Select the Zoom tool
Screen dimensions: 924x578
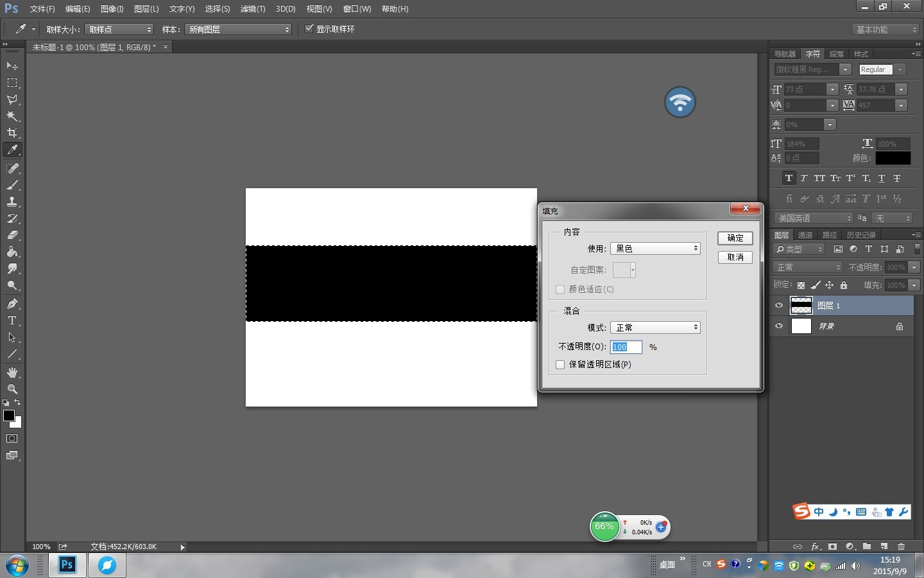point(12,389)
